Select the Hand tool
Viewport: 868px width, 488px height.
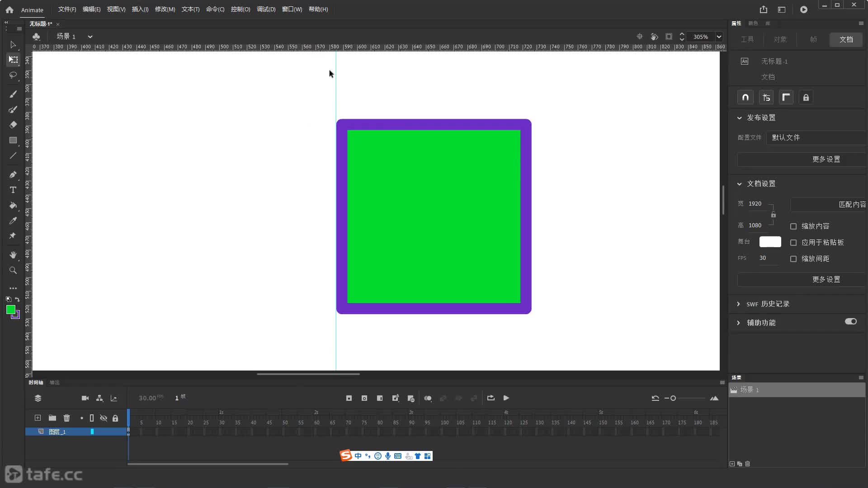coord(13,255)
